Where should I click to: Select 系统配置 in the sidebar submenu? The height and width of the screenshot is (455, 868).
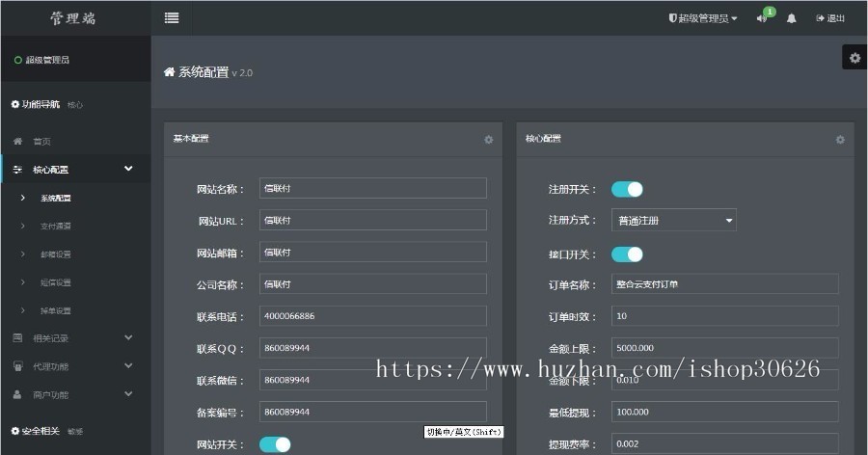pyautogui.click(x=55, y=198)
